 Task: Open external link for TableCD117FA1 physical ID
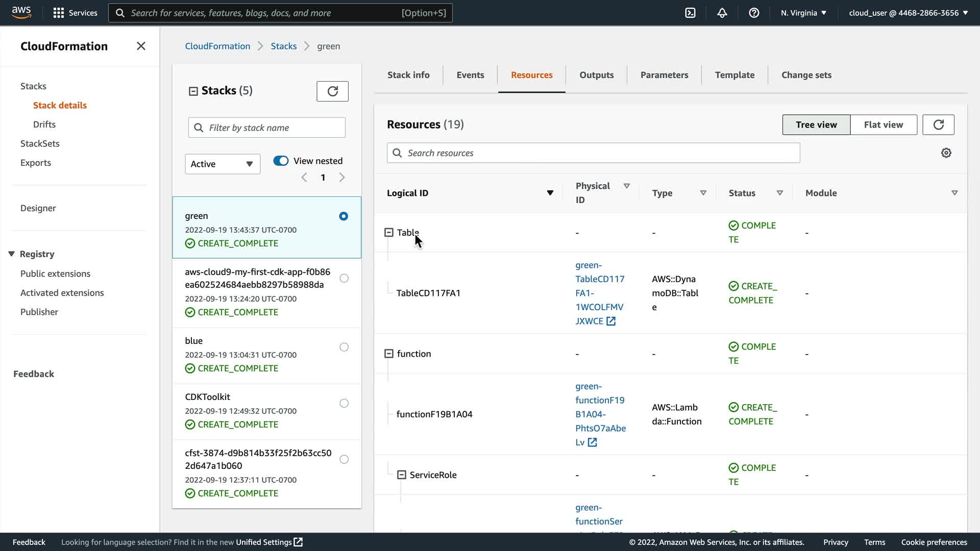[x=611, y=321]
